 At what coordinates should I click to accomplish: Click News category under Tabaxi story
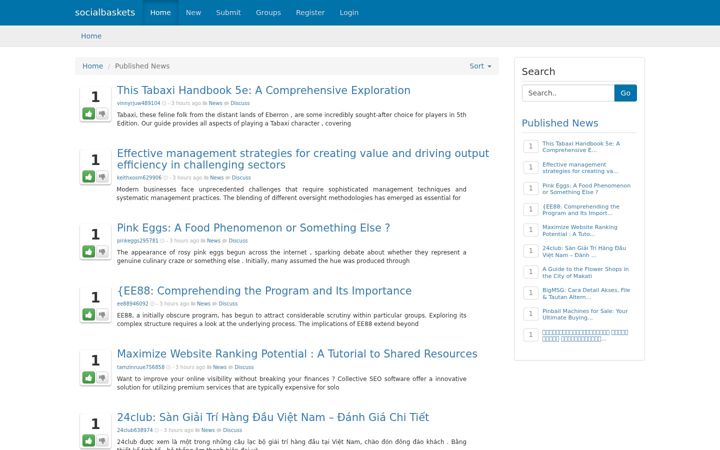215,103
